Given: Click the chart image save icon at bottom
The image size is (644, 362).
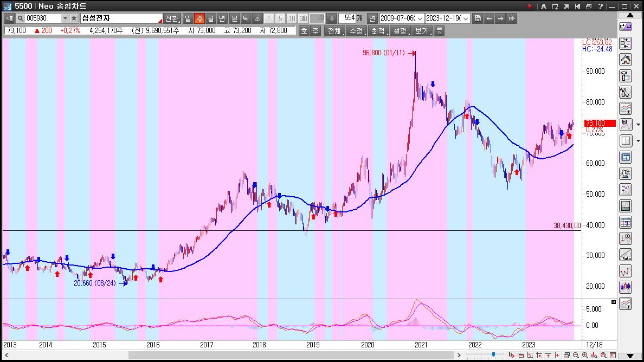Looking at the screenshot, I should tap(567, 355).
